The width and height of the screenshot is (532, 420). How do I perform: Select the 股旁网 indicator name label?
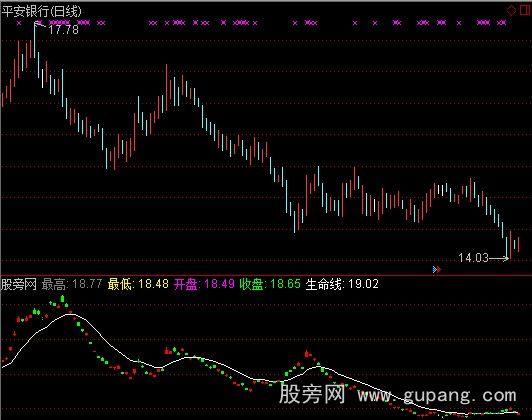19,284
